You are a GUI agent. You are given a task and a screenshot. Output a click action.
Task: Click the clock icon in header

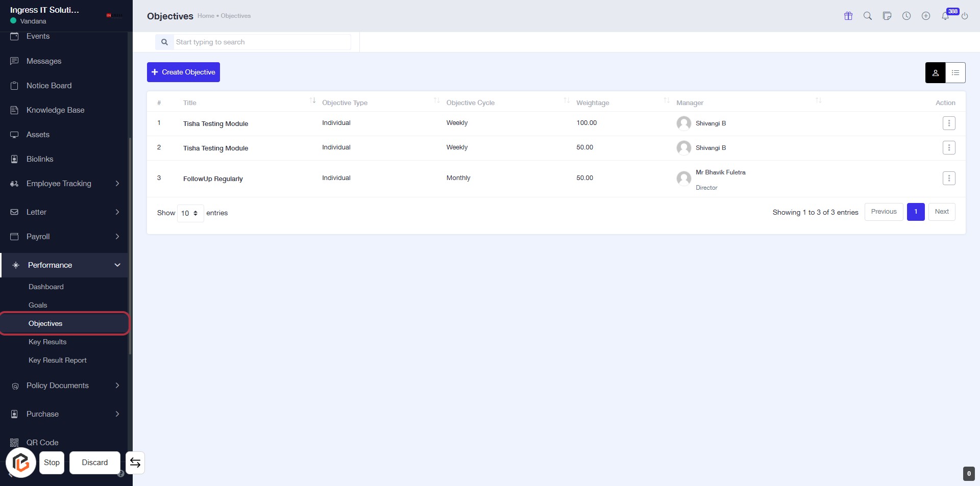tap(906, 16)
